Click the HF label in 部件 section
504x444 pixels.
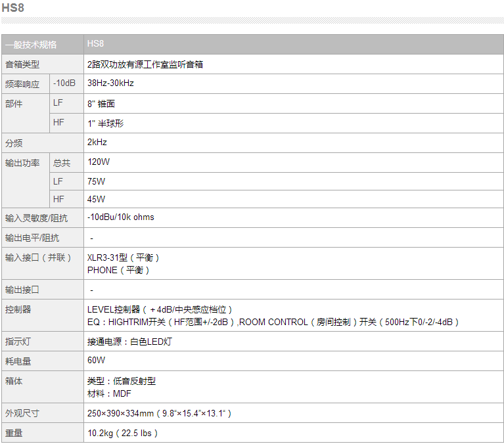pyautogui.click(x=58, y=122)
